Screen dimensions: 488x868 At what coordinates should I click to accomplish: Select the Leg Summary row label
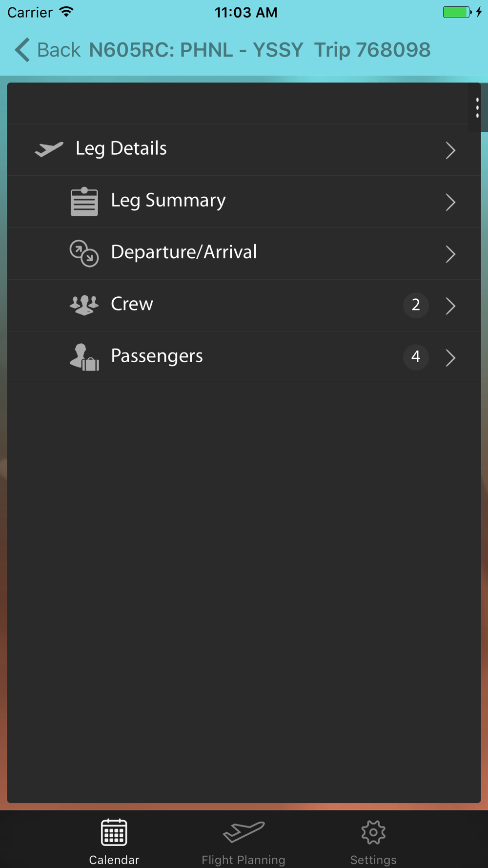click(168, 201)
